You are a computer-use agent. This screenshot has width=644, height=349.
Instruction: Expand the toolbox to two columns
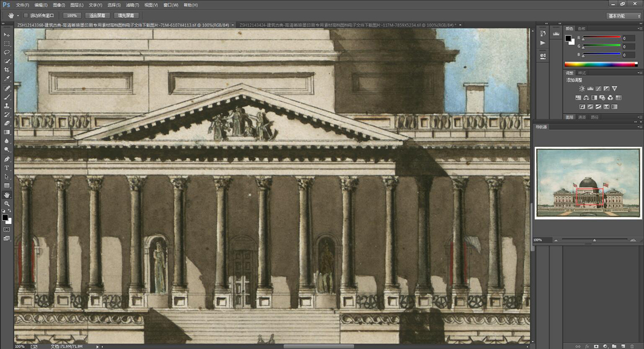[x=4, y=25]
